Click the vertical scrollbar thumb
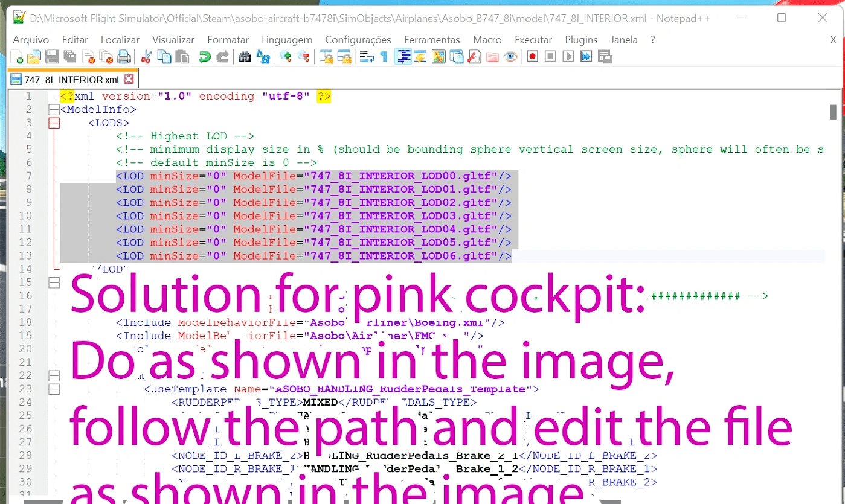Image resolution: width=845 pixels, height=504 pixels. pos(832,112)
